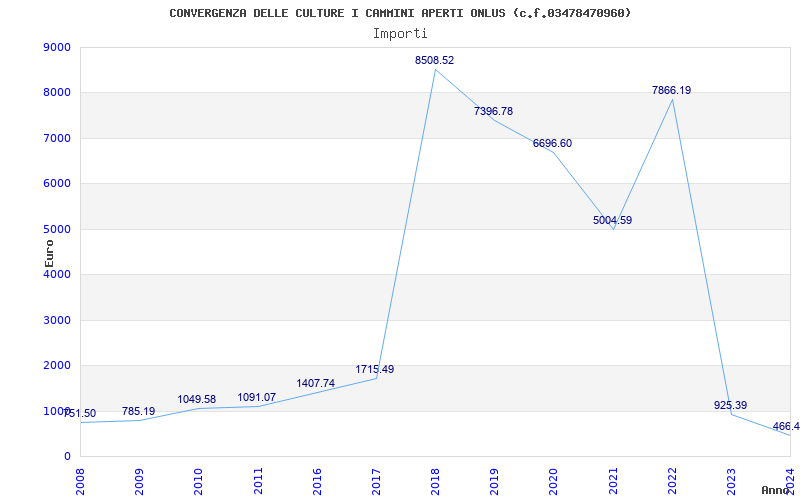The image size is (800, 500).
Task: Click the 2008 x-axis year label
Action: [81, 481]
